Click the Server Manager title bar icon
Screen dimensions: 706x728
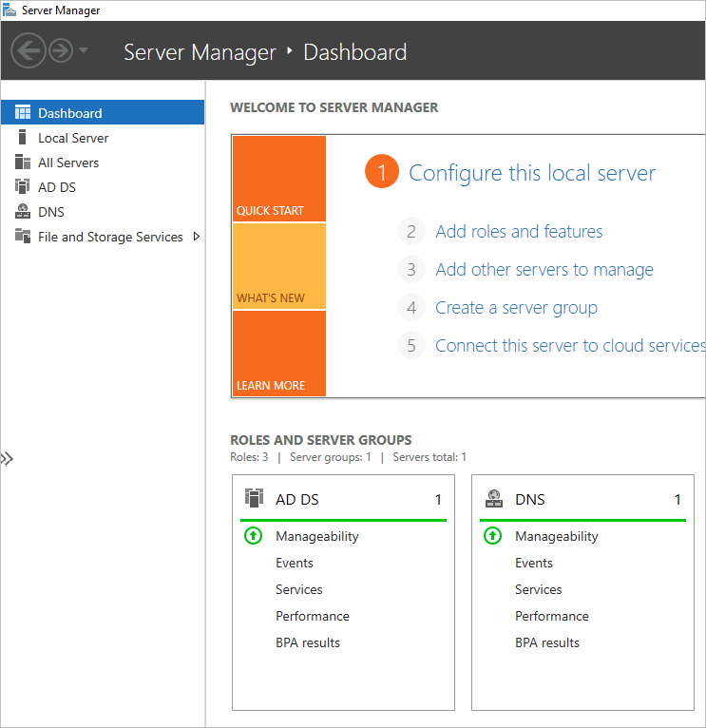[x=10, y=10]
